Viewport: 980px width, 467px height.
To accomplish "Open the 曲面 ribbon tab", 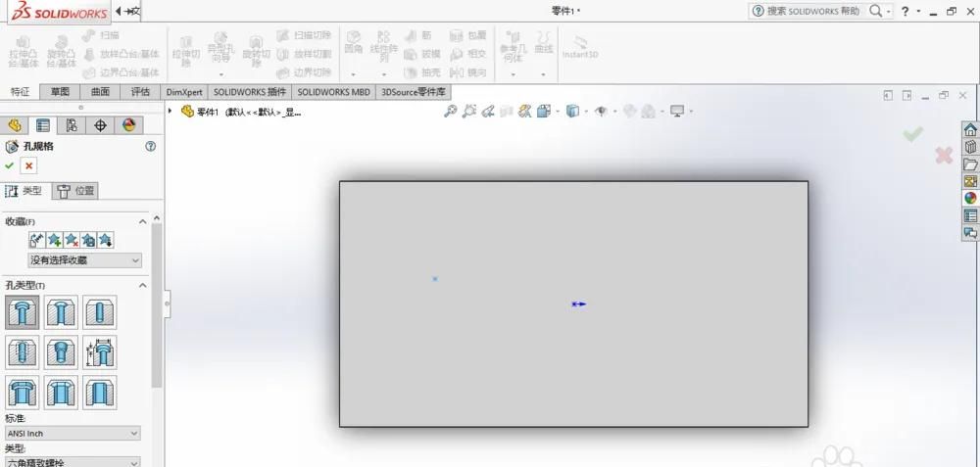I will point(100,92).
